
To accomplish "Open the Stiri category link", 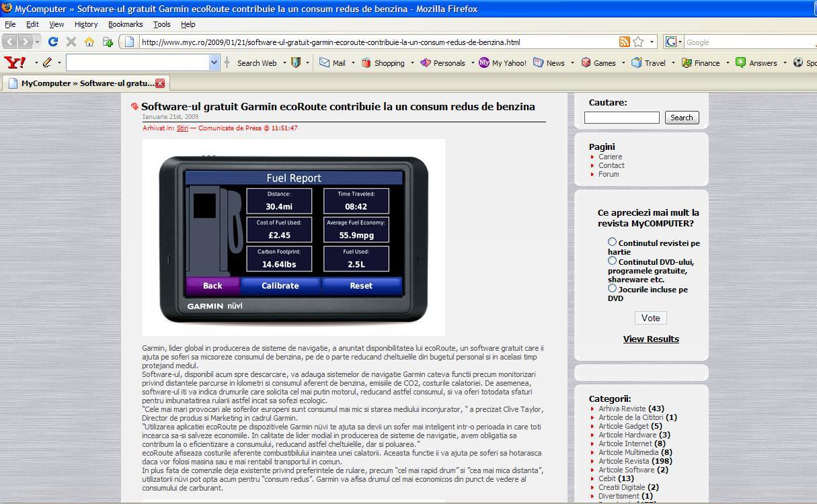I will point(182,128).
